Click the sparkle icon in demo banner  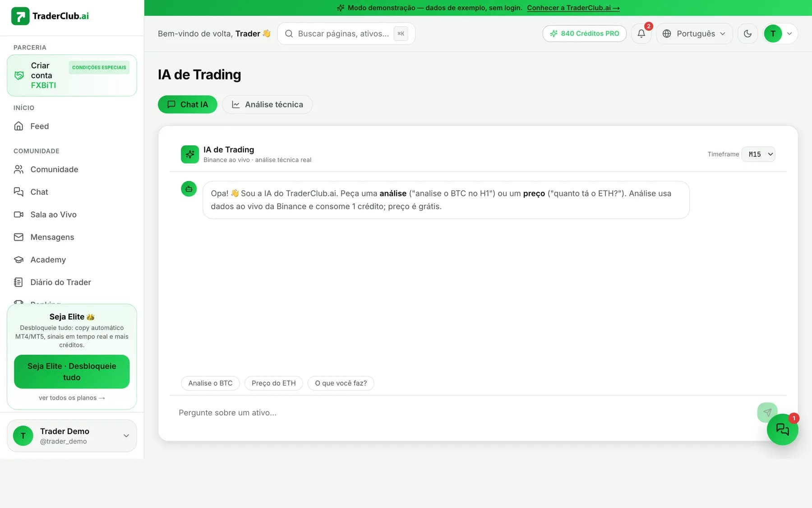coord(341,8)
